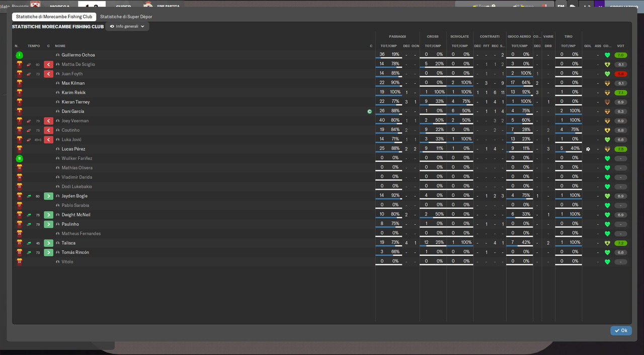Sort by the VOT rating column header
Image resolution: width=644 pixels, height=355 pixels.
(x=620, y=46)
